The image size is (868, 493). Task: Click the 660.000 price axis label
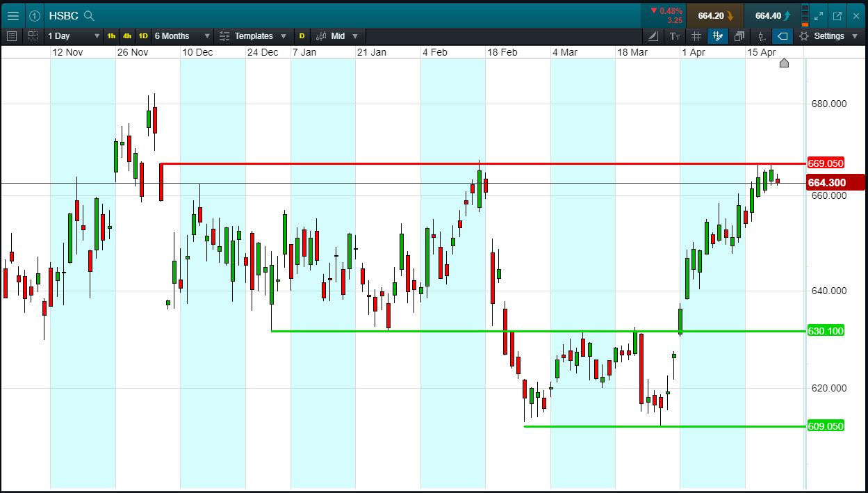(828, 195)
